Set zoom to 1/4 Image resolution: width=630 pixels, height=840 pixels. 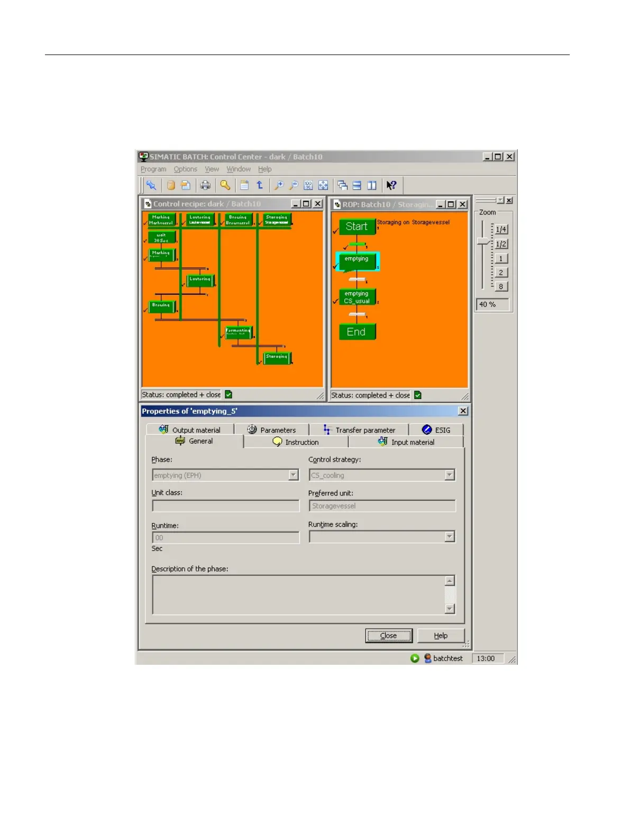coord(501,229)
